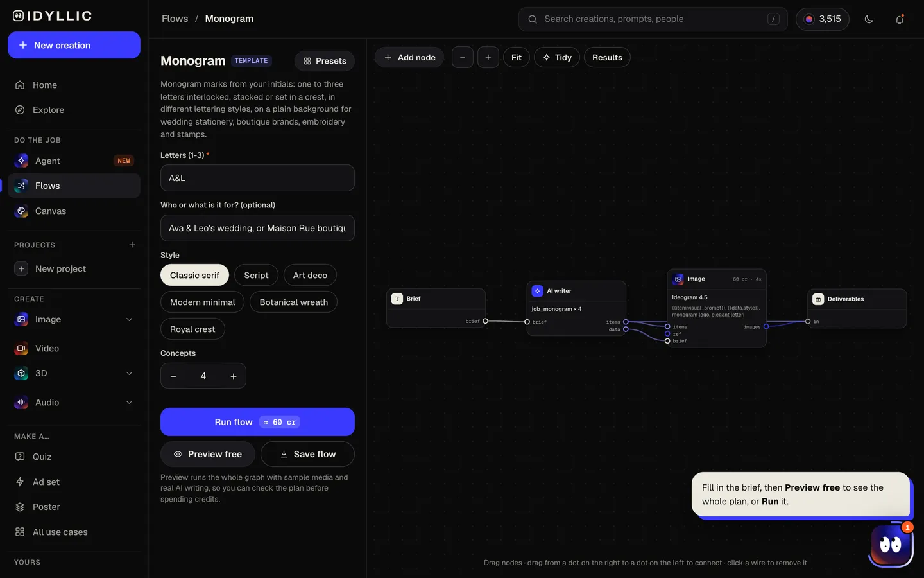This screenshot has height=578, width=924.
Task: Toggle dark mode with the moon icon
Action: tap(869, 19)
